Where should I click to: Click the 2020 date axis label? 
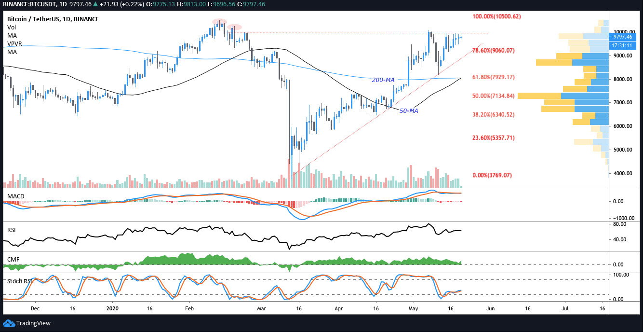click(112, 308)
